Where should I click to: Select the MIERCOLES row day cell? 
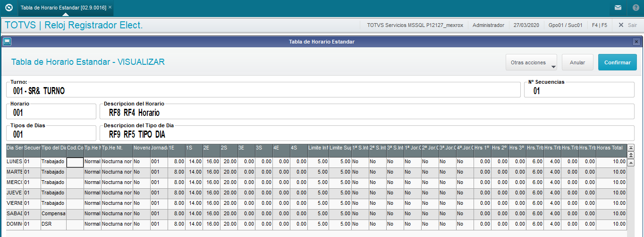pos(15,182)
